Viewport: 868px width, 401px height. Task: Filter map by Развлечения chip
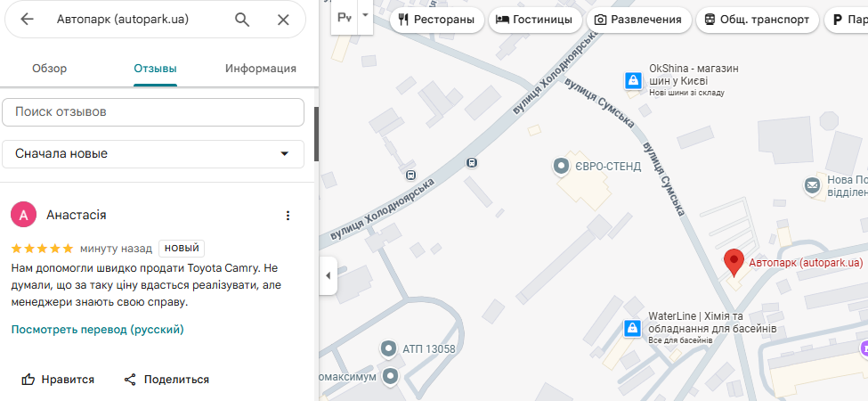click(638, 20)
